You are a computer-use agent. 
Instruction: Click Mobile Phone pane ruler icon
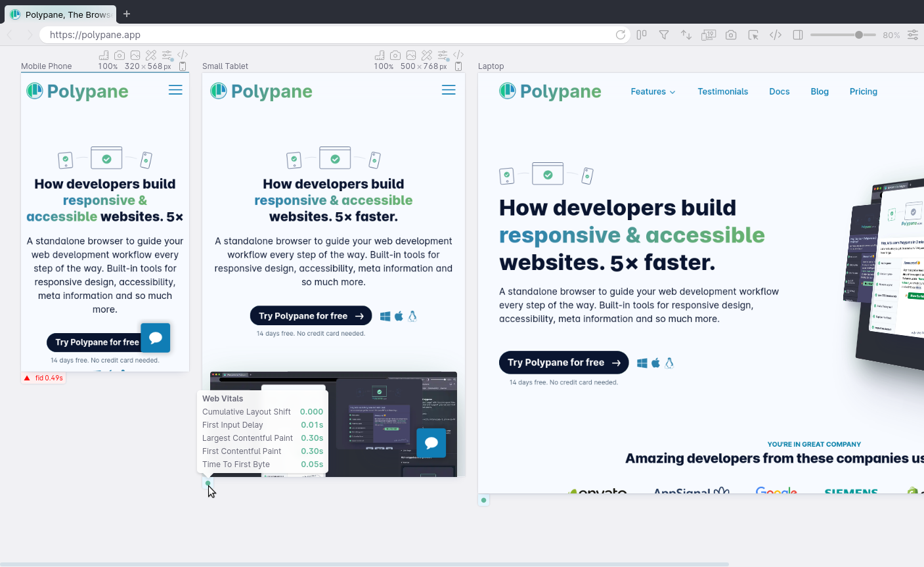coord(104,55)
